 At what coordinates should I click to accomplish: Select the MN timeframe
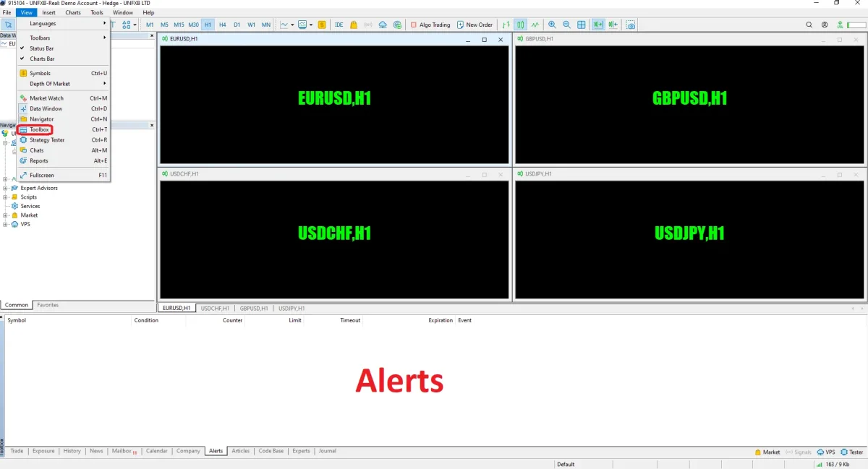(266, 25)
